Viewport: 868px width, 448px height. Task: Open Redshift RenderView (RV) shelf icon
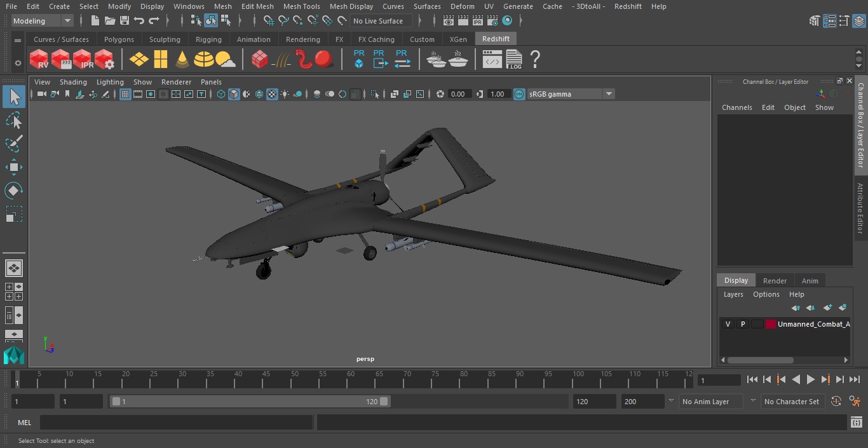click(39, 60)
